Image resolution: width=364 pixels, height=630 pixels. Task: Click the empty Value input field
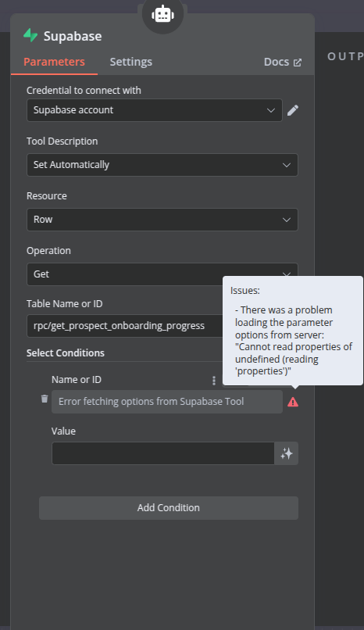click(x=163, y=453)
